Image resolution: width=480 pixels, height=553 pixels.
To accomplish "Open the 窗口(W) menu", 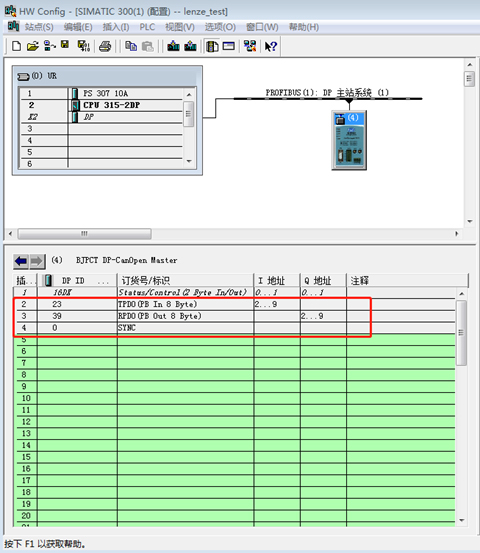I will click(262, 27).
